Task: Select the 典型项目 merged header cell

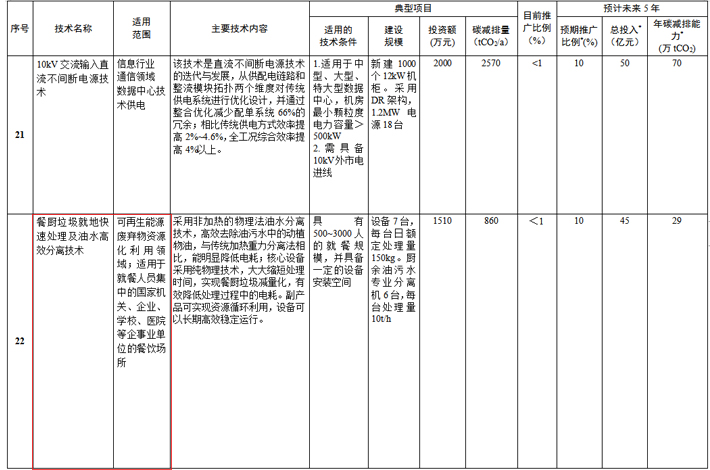Action: point(416,7)
